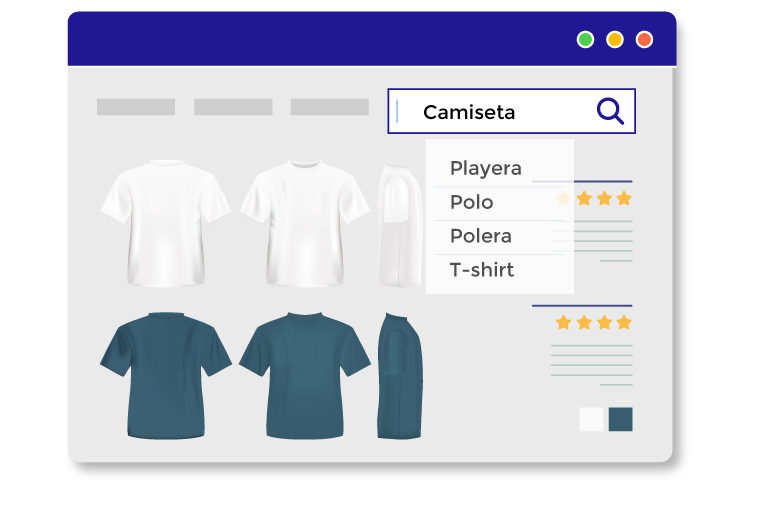Click the star rating of the white shirt

(593, 199)
